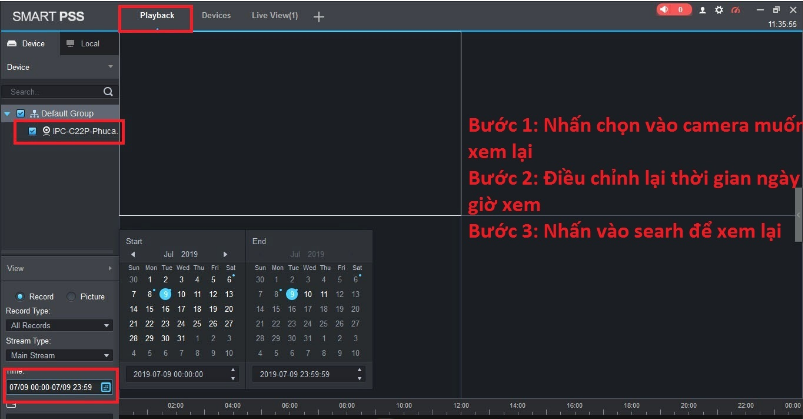Click the red system status gauge icon
Viewport: 803px width, 419px height.
pos(735,9)
